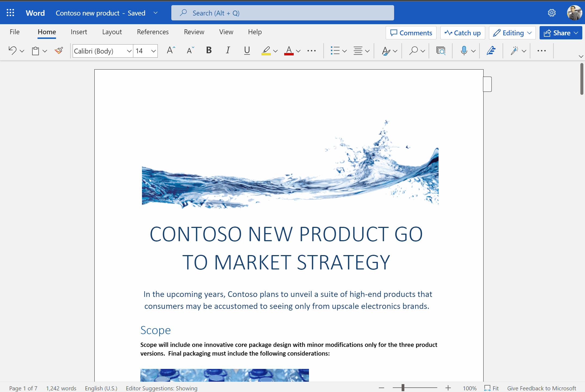Switch to the Insert tab
Viewport: 585px width, 392px height.
point(79,32)
